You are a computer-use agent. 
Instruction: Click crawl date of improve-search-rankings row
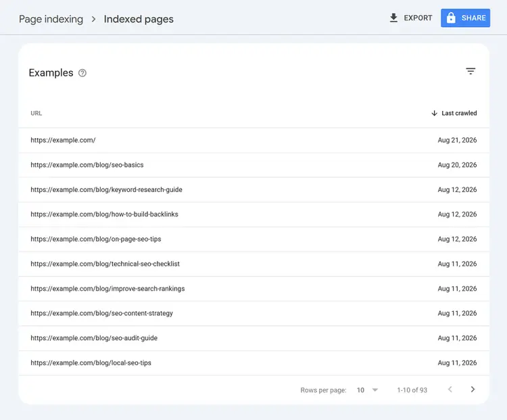(457, 289)
